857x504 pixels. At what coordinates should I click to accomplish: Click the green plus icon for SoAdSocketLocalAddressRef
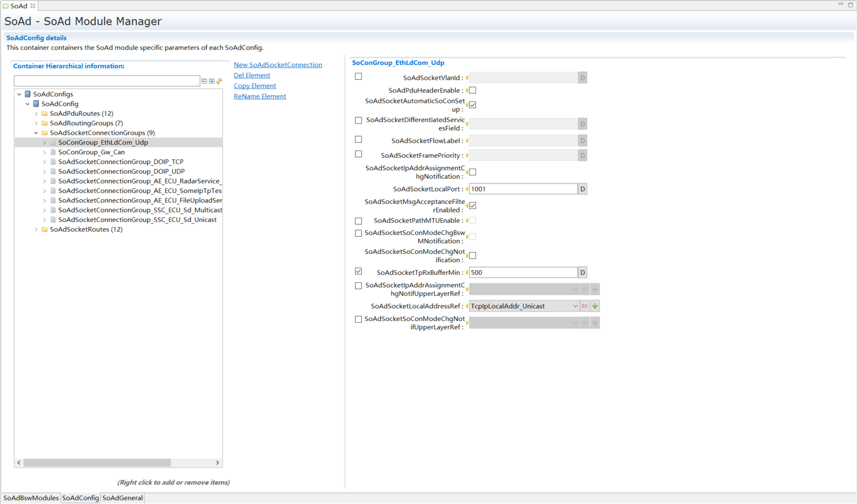pos(595,306)
